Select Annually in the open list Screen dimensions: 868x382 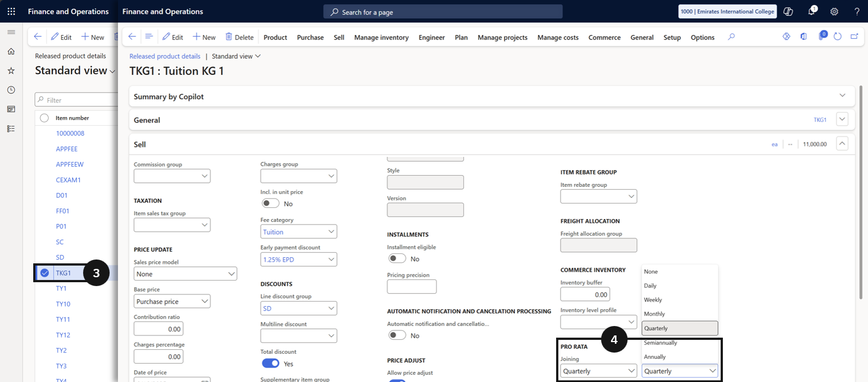tap(680, 357)
